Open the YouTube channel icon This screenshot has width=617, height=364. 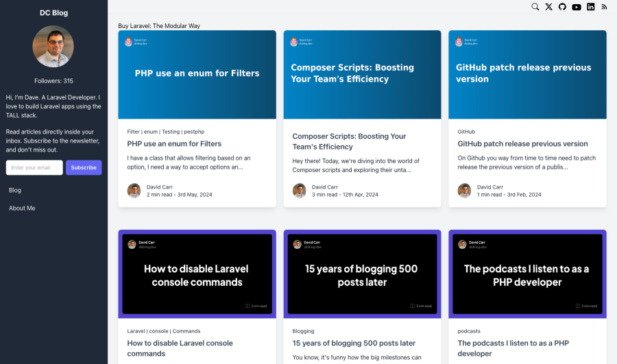(577, 7)
